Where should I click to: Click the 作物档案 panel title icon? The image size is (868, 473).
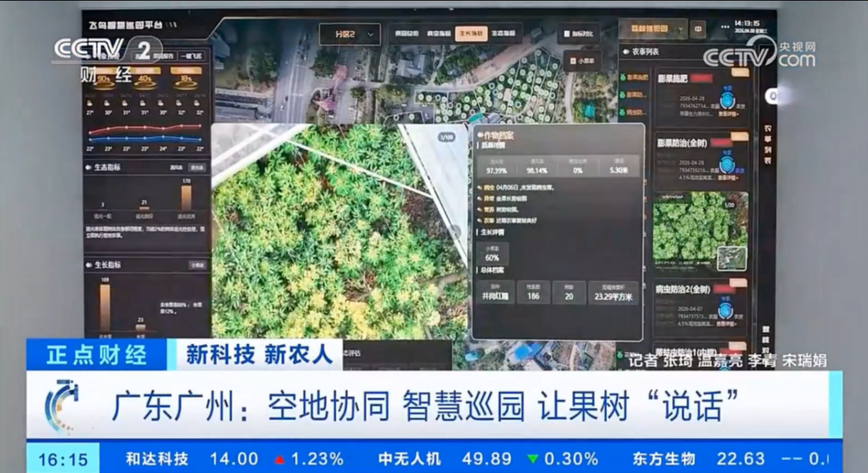480,134
